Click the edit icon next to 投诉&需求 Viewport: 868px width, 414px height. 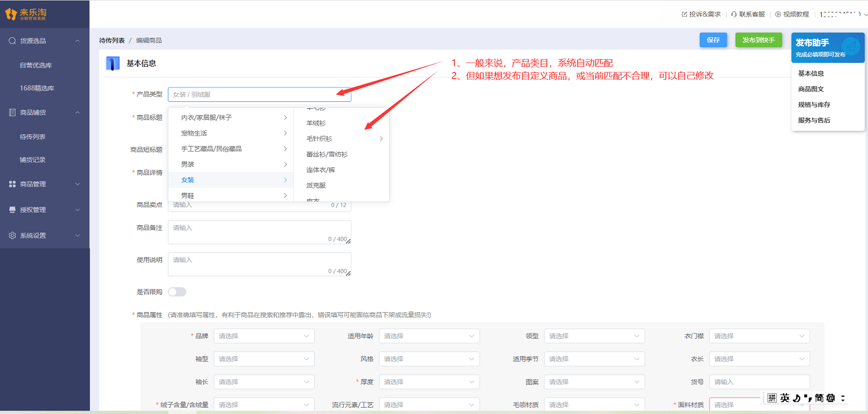685,14
